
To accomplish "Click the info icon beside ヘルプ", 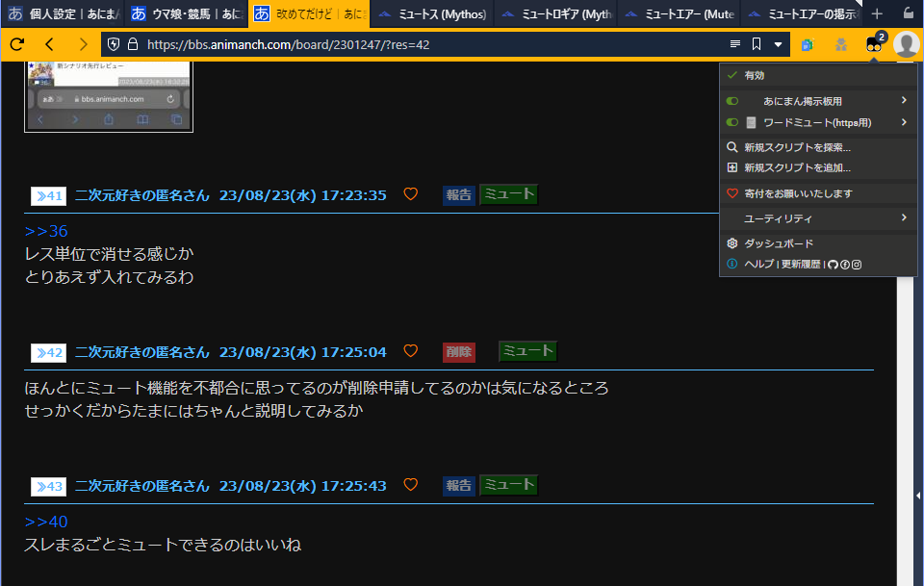I will coord(731,264).
